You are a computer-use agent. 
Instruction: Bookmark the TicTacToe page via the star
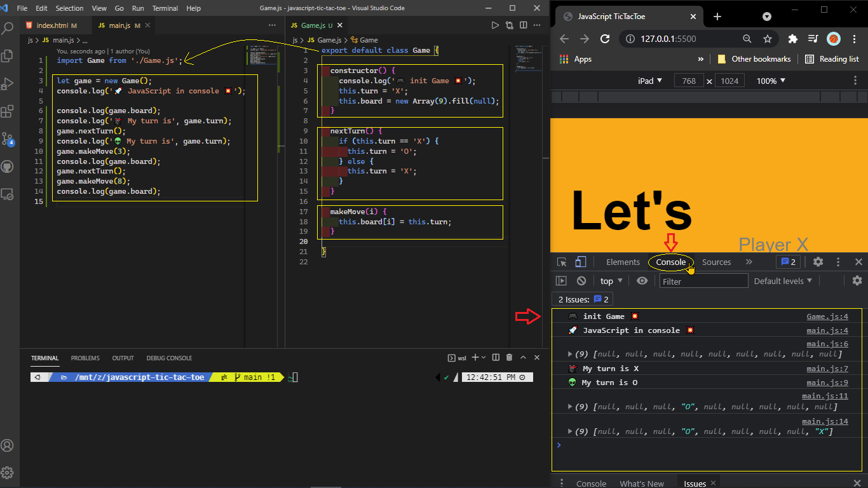769,39
